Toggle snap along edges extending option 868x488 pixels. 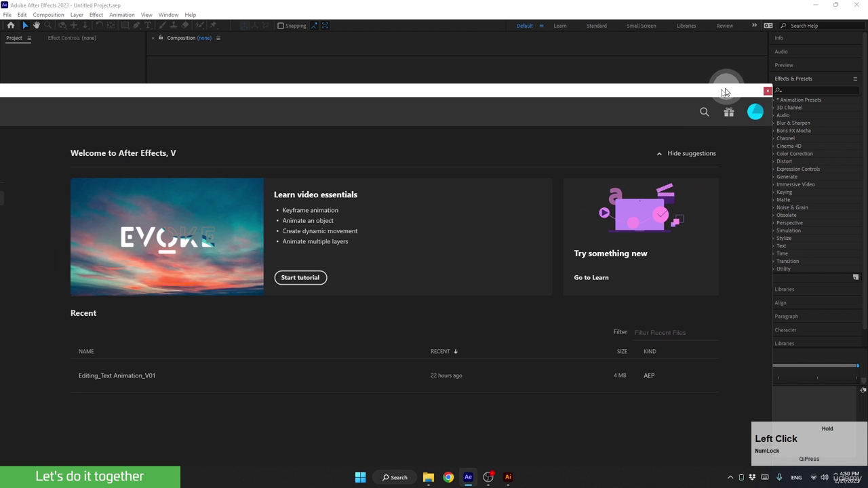[314, 26]
